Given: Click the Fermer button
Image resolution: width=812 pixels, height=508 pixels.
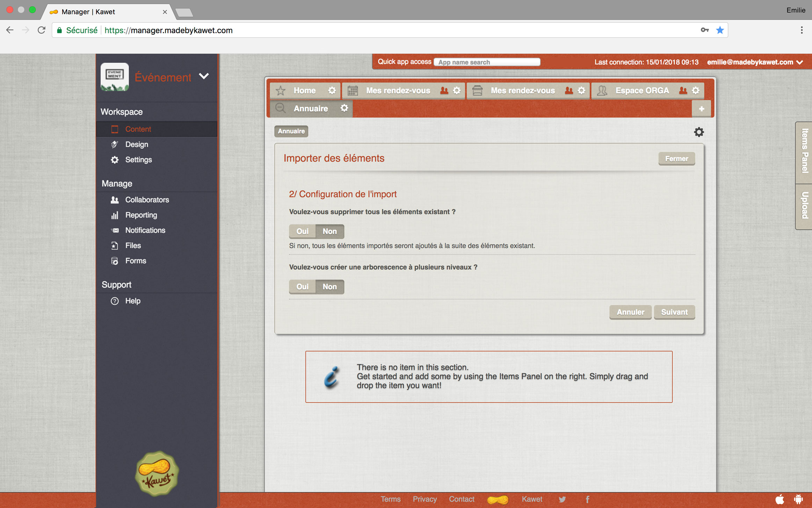Looking at the screenshot, I should (x=676, y=158).
